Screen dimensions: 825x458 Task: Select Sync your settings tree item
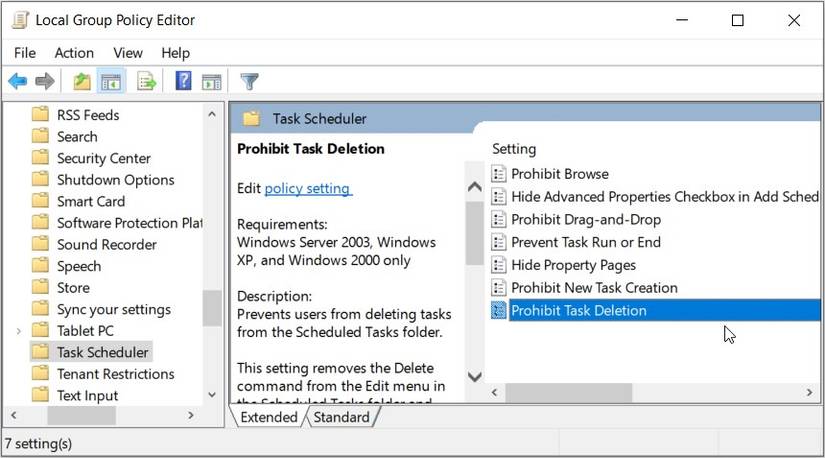[x=114, y=309]
